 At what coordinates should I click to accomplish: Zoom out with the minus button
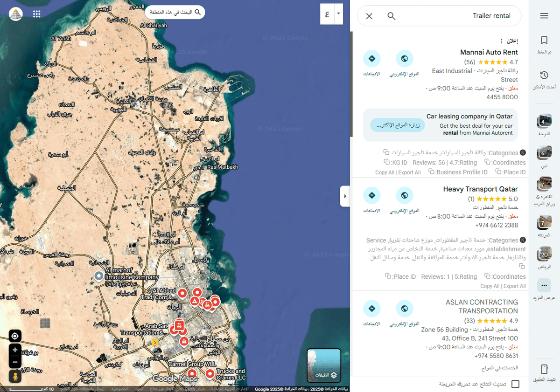(x=15, y=362)
